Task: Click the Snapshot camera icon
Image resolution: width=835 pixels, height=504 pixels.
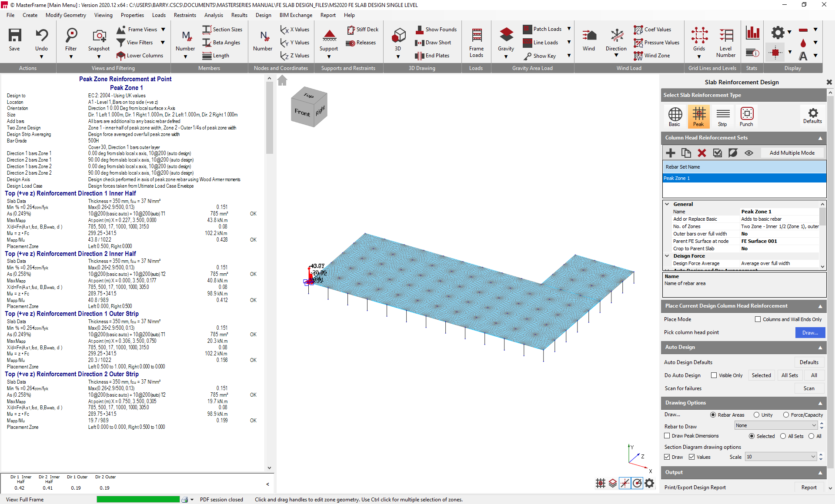Action: pyautogui.click(x=99, y=36)
